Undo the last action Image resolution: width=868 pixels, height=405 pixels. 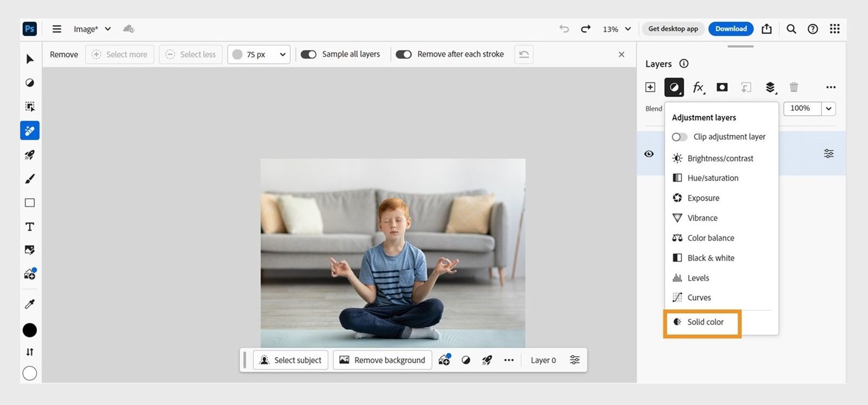tap(564, 29)
